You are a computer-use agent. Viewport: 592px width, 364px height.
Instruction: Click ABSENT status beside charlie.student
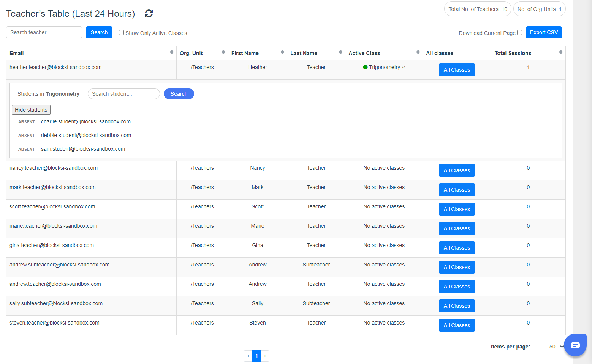coord(26,122)
